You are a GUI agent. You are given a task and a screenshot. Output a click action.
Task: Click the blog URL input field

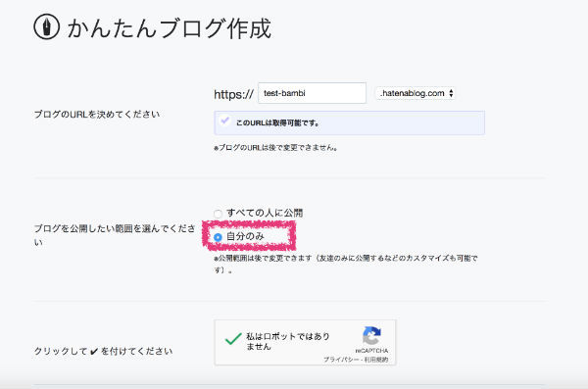pyautogui.click(x=312, y=93)
